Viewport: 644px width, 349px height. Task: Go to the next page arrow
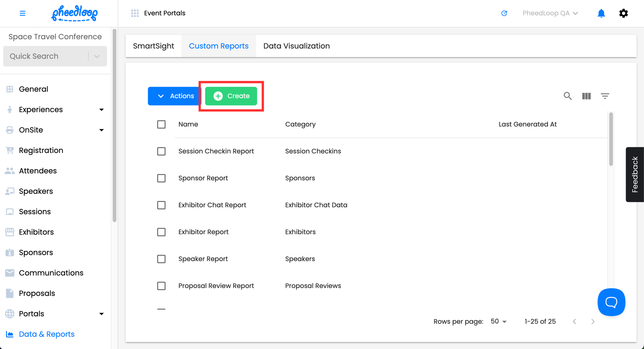[x=593, y=322]
